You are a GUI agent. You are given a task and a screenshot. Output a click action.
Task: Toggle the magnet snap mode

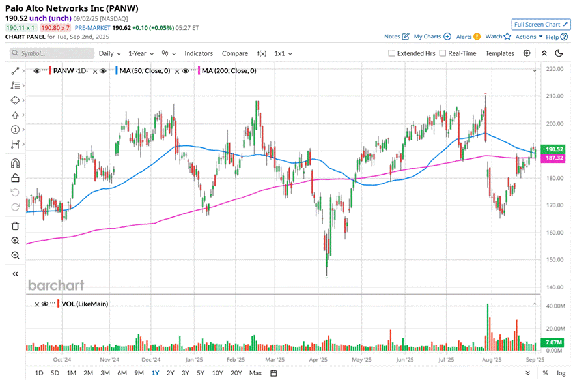pyautogui.click(x=15, y=163)
